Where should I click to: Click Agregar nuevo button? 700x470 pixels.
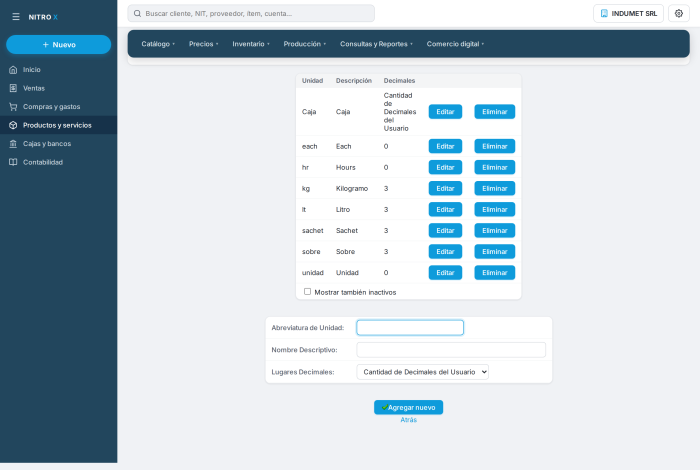[408, 407]
